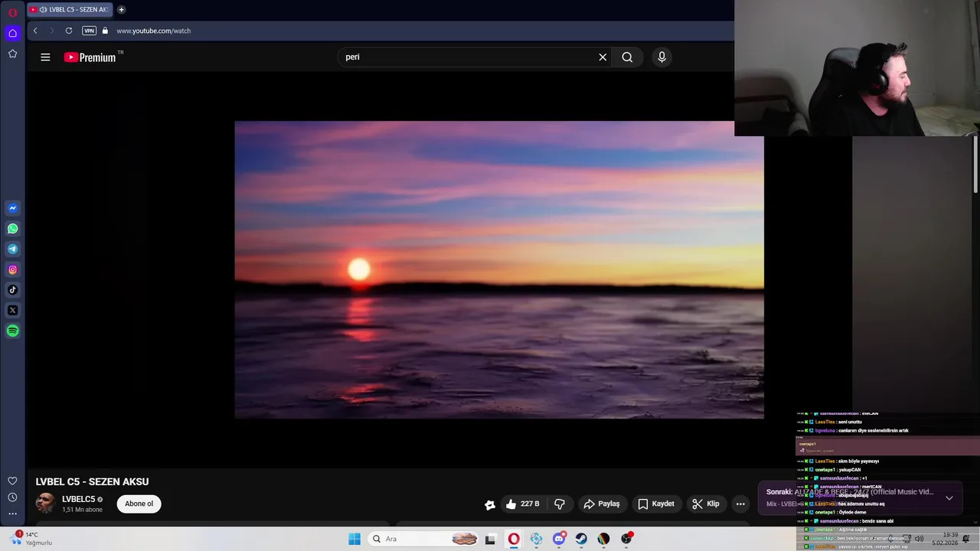Open WhatsApp in Opera sidebar
The width and height of the screenshot is (980, 551).
click(x=12, y=228)
